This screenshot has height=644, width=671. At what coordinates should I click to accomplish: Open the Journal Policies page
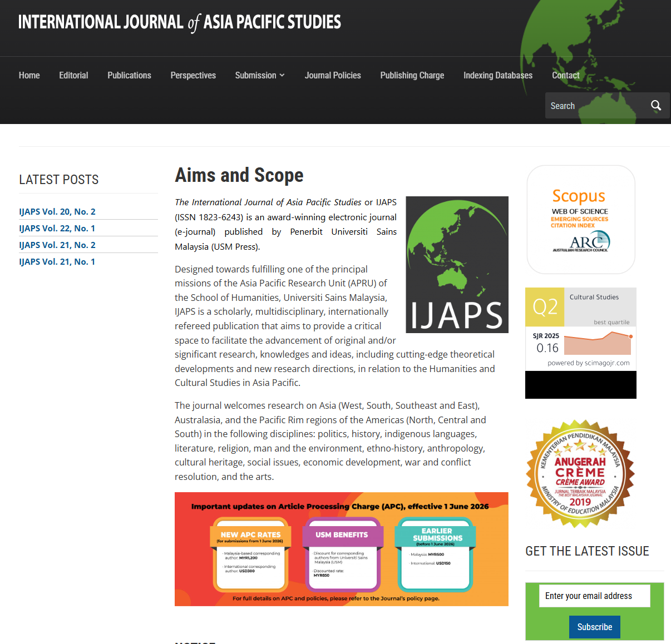tap(333, 75)
